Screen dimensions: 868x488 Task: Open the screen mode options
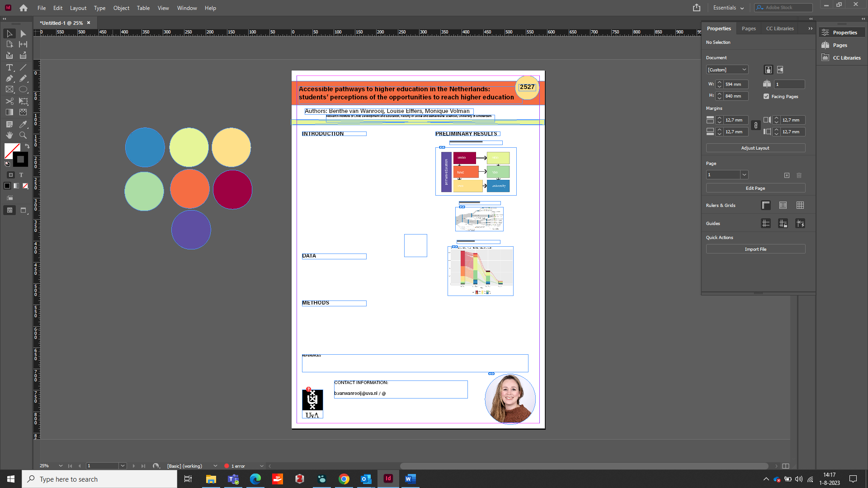click(24, 211)
